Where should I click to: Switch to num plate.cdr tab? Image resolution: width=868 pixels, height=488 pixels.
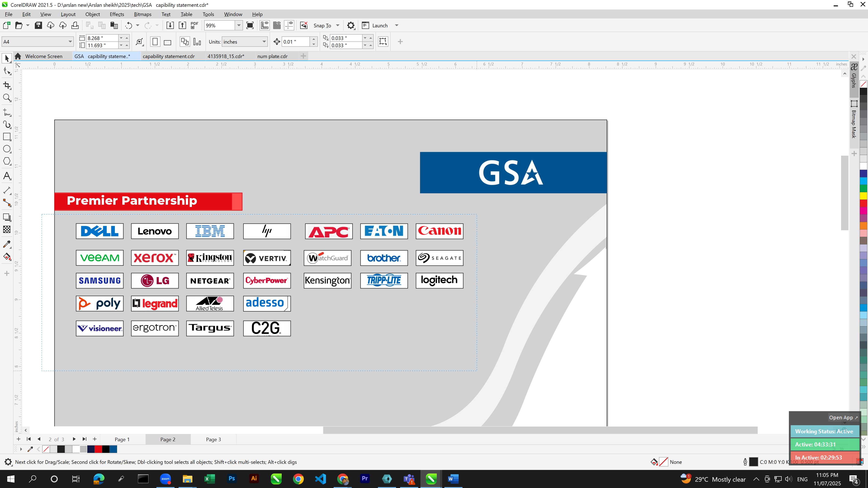pos(272,56)
